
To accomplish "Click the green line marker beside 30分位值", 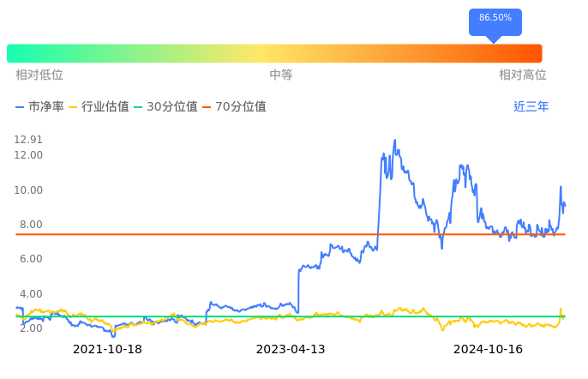I will (x=139, y=107).
